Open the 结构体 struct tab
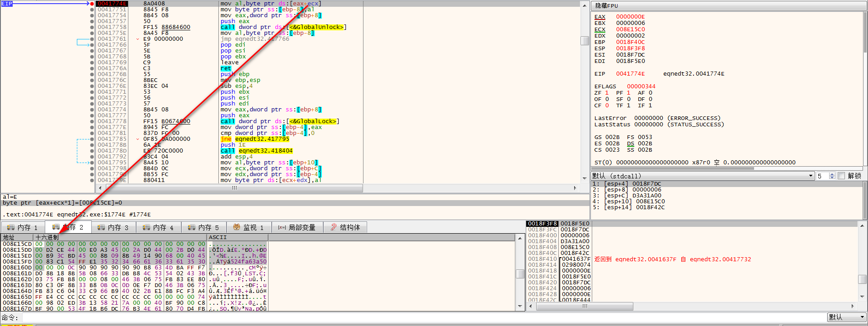868x326 pixels. point(345,227)
